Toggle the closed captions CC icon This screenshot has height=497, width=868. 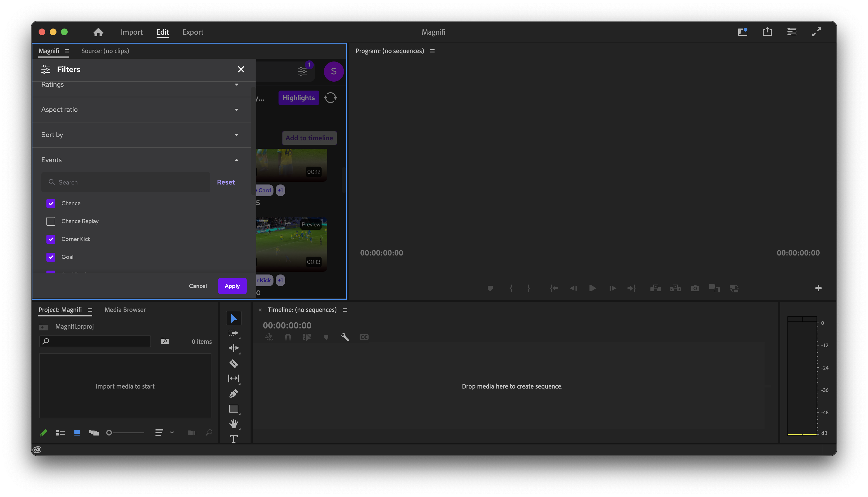click(364, 337)
